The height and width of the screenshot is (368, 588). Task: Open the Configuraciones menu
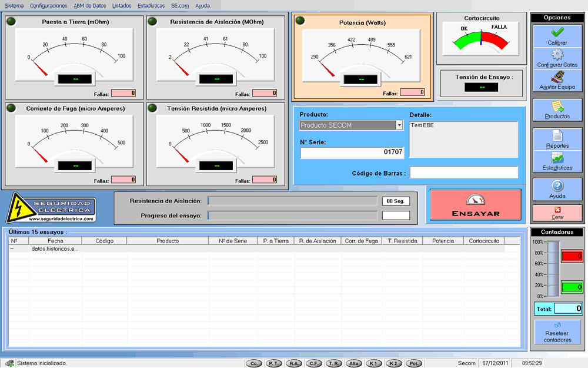pyautogui.click(x=48, y=5)
